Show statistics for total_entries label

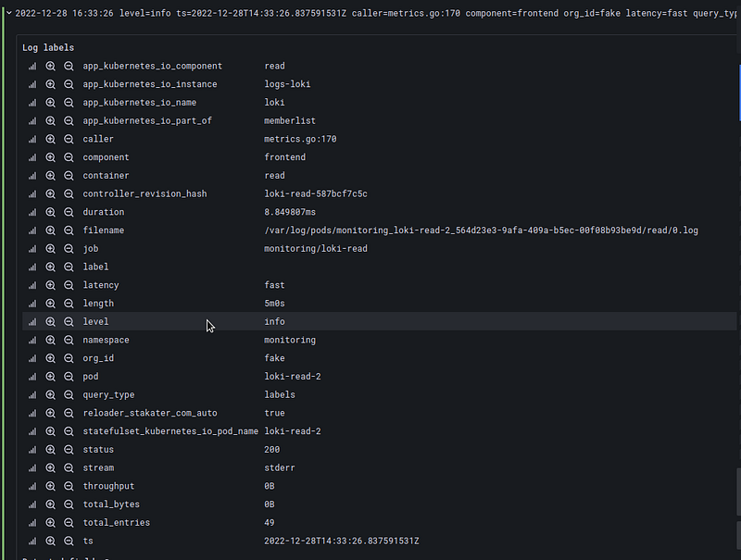(32, 523)
